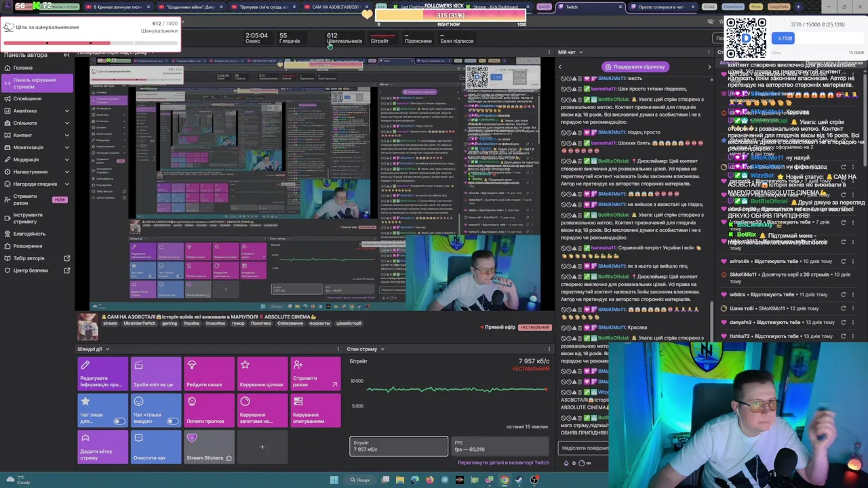
Task: Open Google Chrome from the taskbar
Action: [504, 480]
